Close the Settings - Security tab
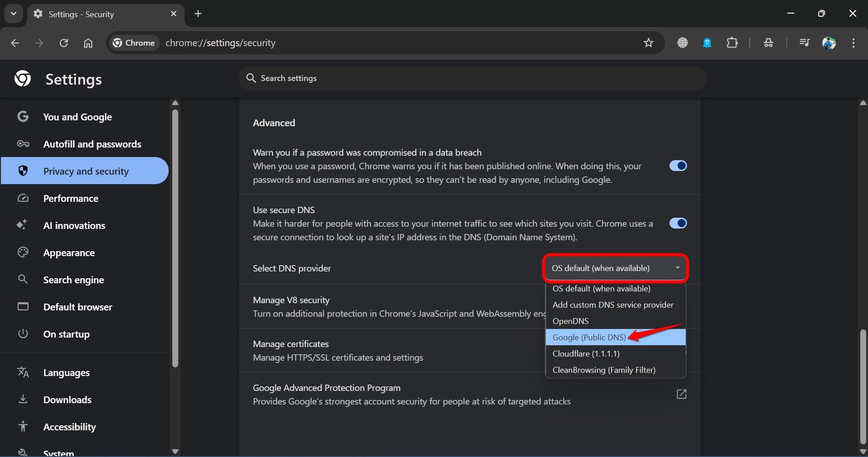The width and height of the screenshot is (868, 457). [174, 14]
